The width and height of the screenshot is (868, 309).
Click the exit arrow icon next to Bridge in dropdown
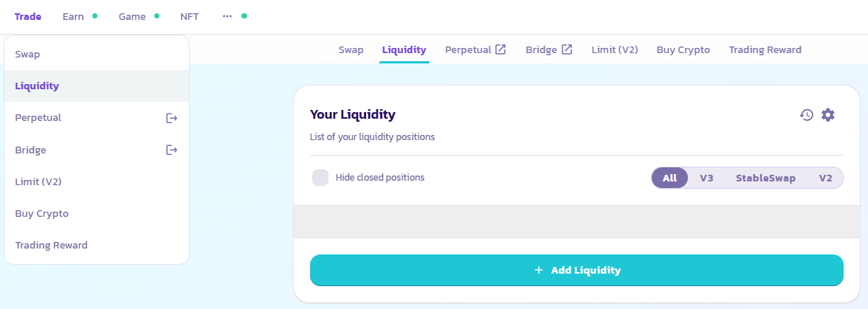click(x=172, y=150)
